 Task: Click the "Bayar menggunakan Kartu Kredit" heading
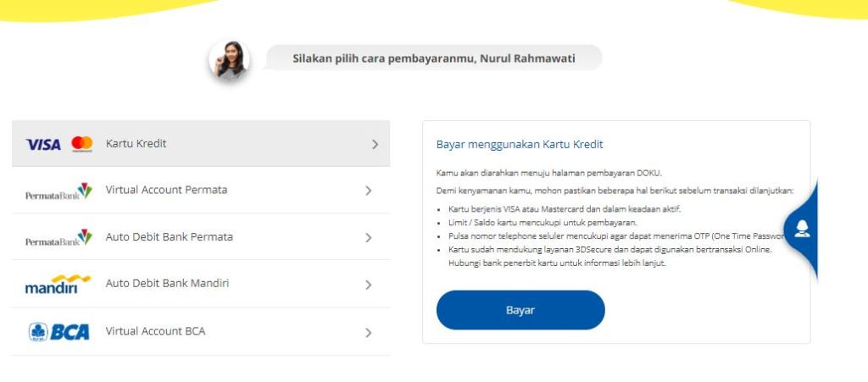point(519,145)
